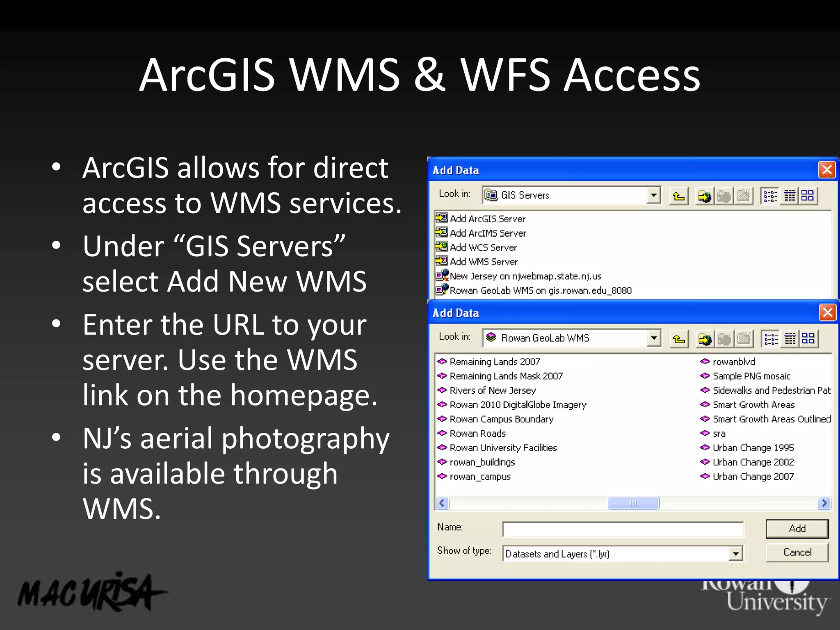The image size is (840, 630).
Task: Select rowan_campus layer
Action: coord(474,477)
